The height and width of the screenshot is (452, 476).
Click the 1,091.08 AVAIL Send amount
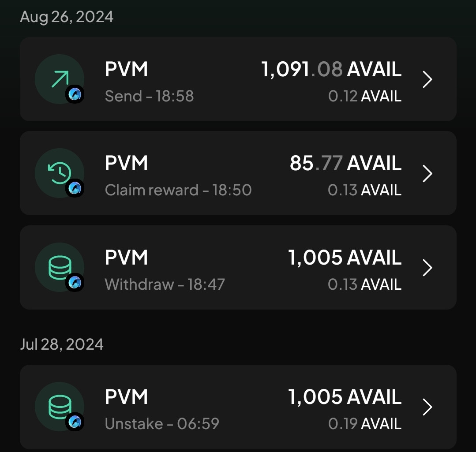(331, 69)
